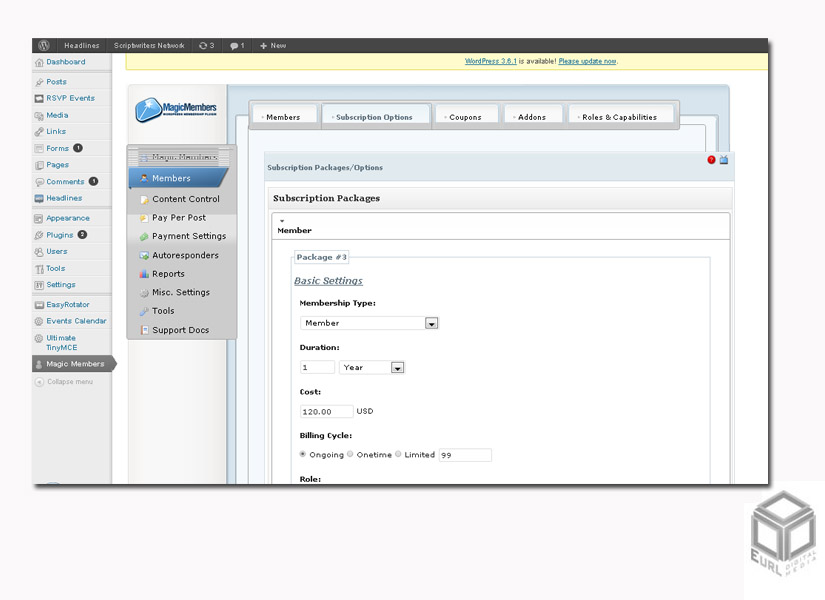Screen dimensions: 825x600
Task: Click the Limited cycles input field
Action: point(465,455)
